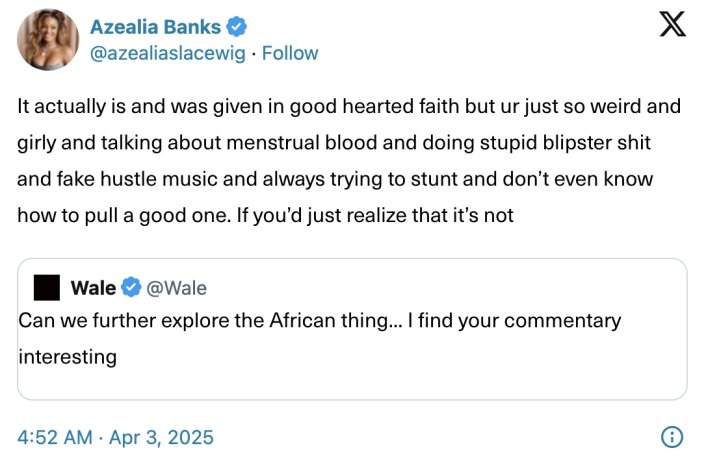Follow the Azealia Banks account
Image resolution: width=706 pixels, height=461 pixels.
coord(290,53)
